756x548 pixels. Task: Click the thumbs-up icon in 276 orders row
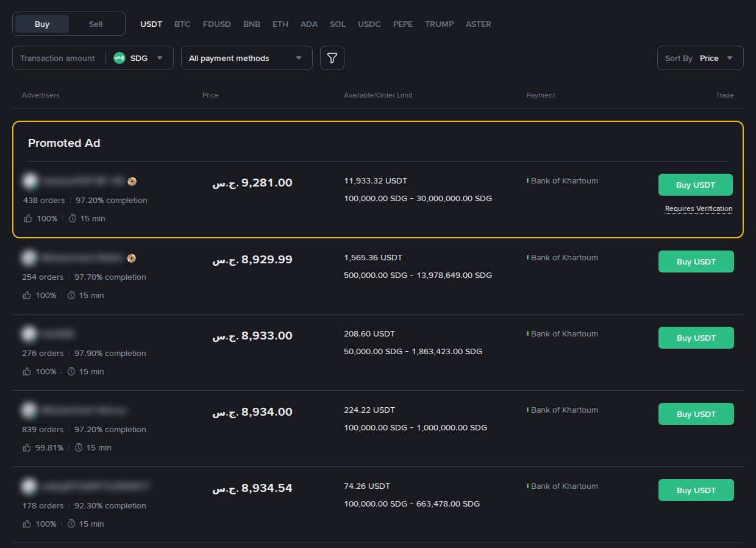tap(26, 371)
